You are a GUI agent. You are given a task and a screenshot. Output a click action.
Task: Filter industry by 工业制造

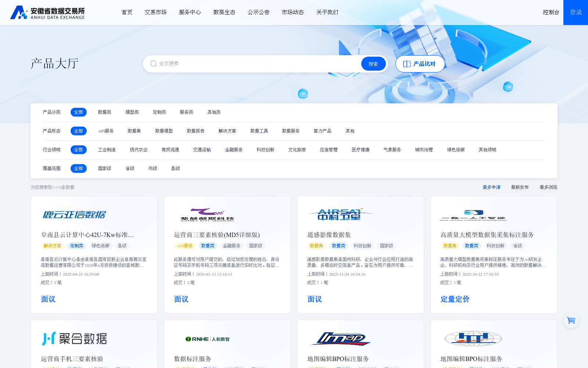[107, 150]
